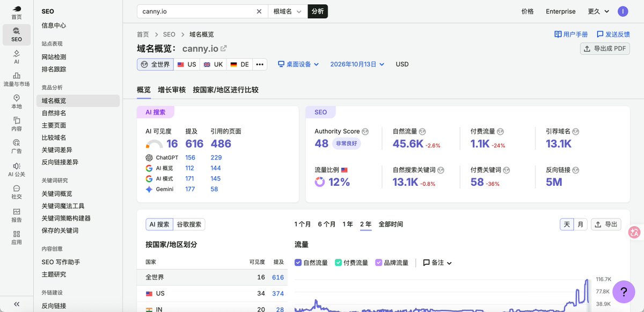
Task: Open the 内容 content icon
Action: pos(17,120)
